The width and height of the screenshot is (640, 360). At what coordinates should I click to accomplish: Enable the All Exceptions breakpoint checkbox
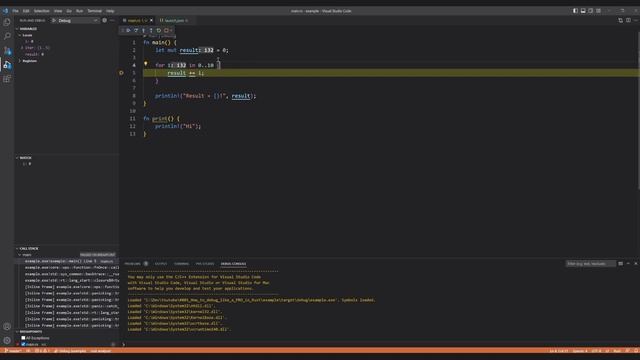coord(23,338)
